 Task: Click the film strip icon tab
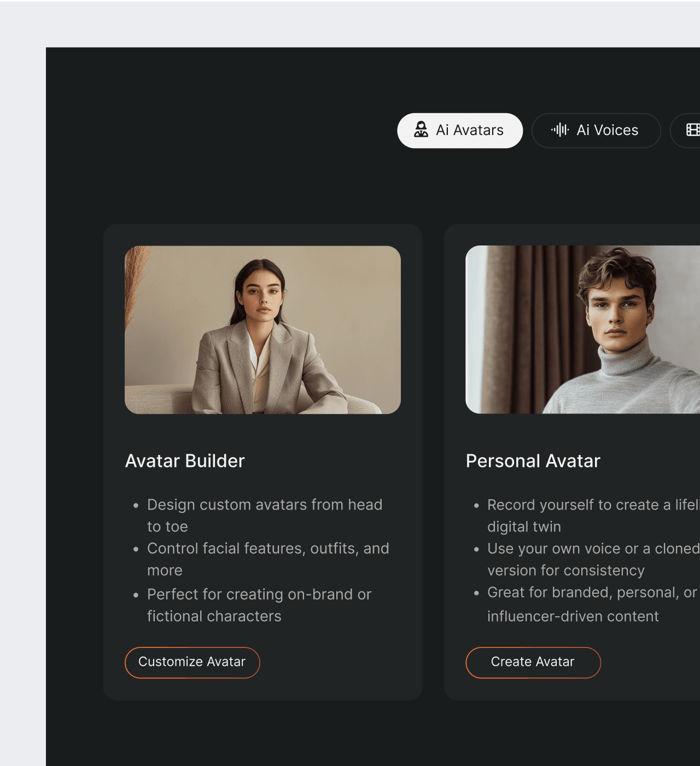click(x=692, y=130)
